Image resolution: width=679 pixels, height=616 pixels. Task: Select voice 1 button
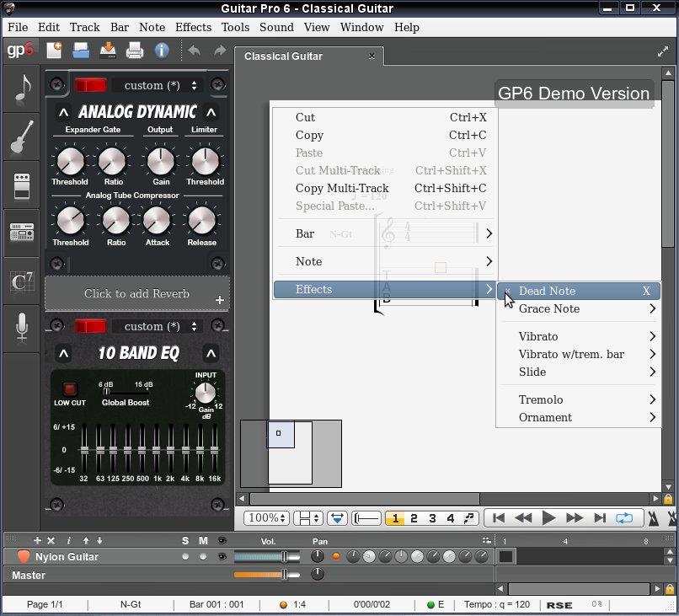coord(395,518)
